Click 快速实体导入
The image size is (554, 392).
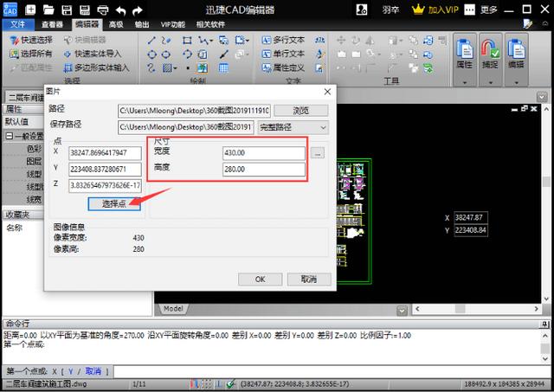point(93,54)
